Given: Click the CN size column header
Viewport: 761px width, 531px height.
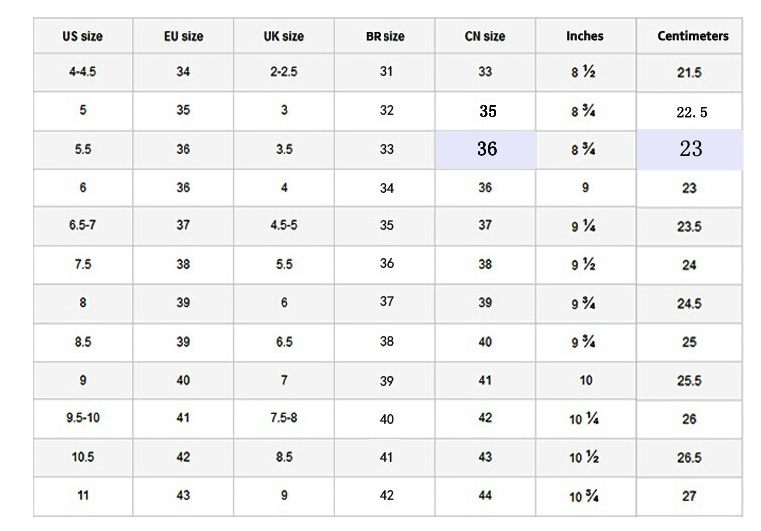Looking at the screenshot, I should 486,36.
